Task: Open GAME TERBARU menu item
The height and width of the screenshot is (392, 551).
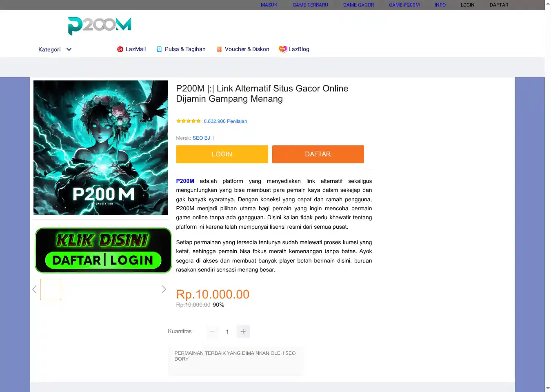Action: point(310,5)
